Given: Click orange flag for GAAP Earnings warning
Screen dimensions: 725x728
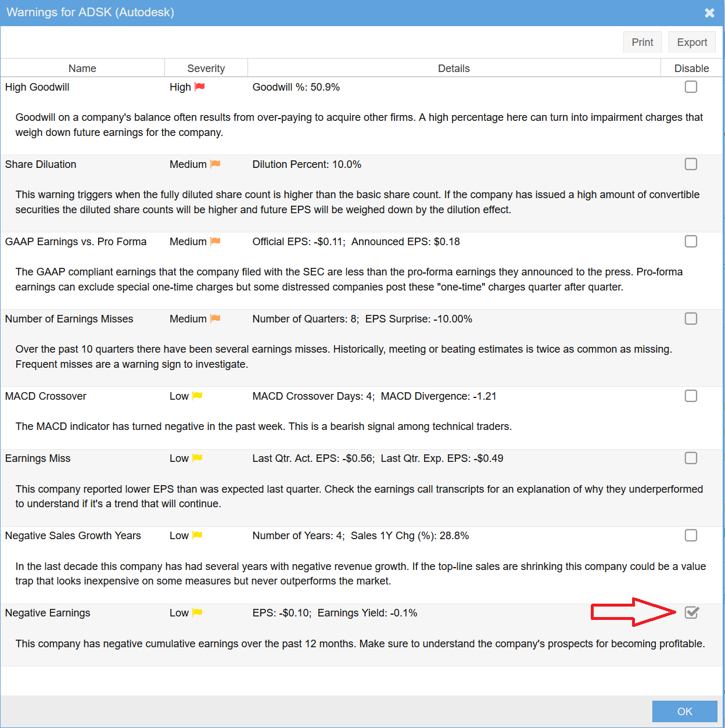Looking at the screenshot, I should point(215,241).
